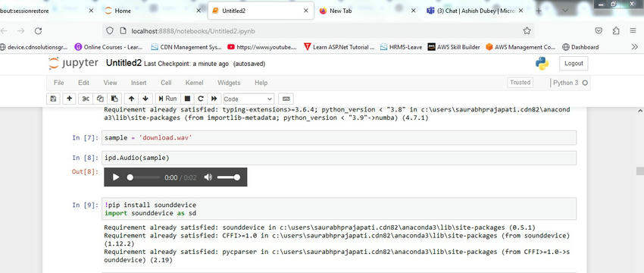This screenshot has height=273, width=644.
Task: Click the pip install sounddevice cell
Action: click(339, 209)
